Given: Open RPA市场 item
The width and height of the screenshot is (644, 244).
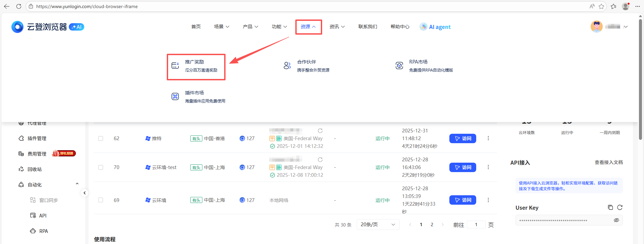Looking at the screenshot, I should pos(424,66).
